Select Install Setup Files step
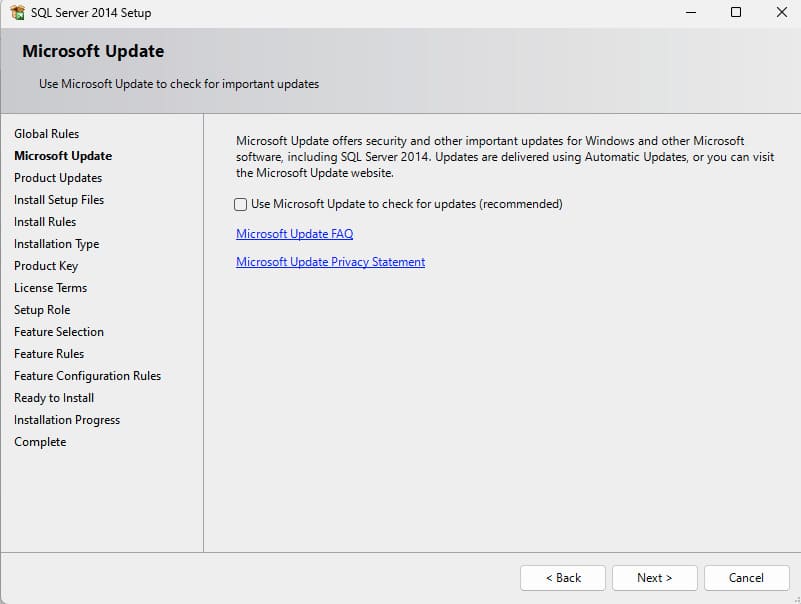This screenshot has height=604, width=801. click(x=59, y=200)
